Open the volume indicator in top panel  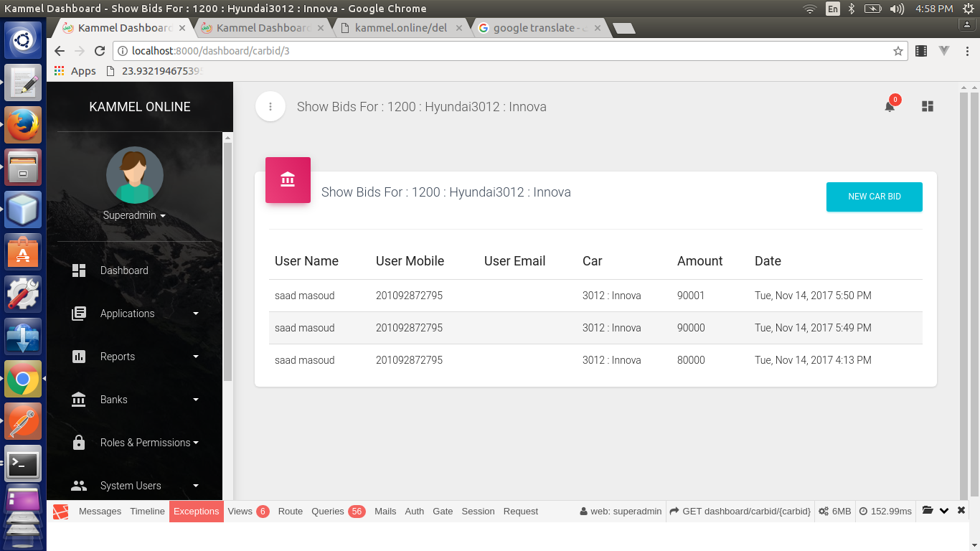click(x=897, y=9)
